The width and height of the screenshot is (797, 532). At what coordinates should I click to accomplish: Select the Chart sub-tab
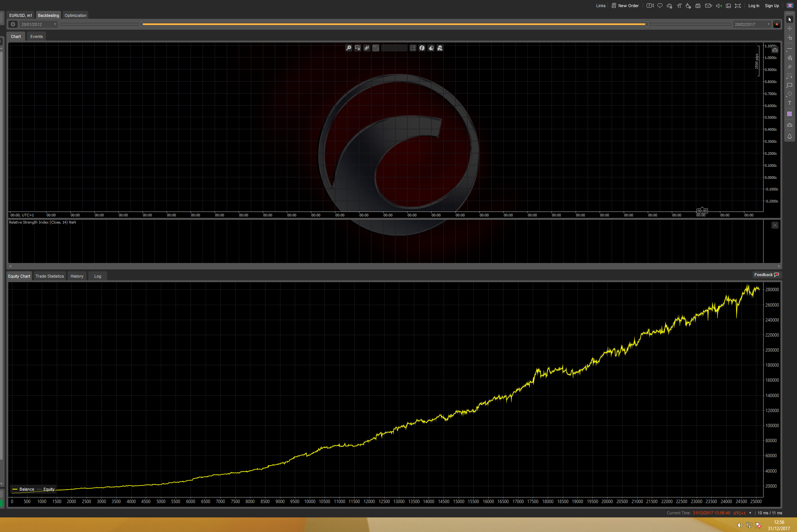click(x=16, y=36)
